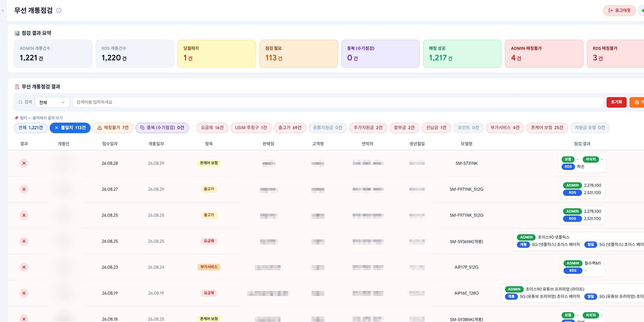
Task: Toggle the 매칭불가 7건 warning filter
Action: 113,128
